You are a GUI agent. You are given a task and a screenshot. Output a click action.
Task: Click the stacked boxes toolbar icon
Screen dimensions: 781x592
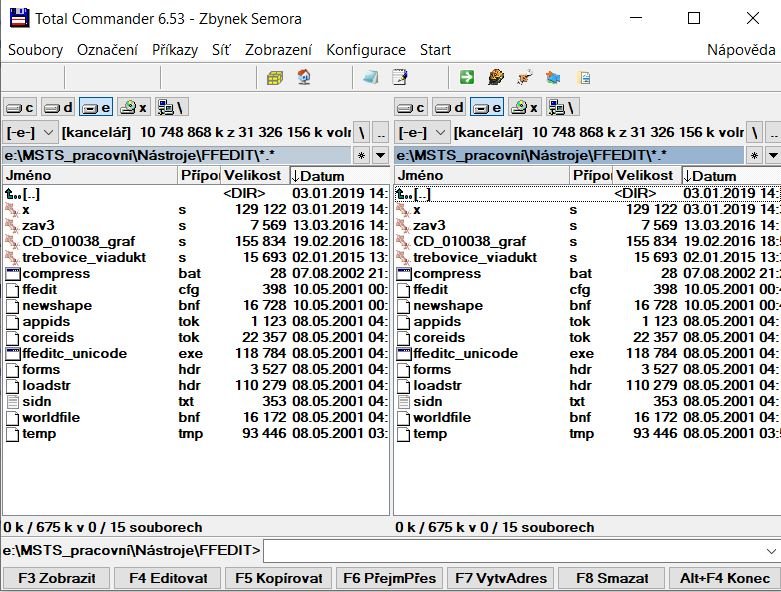275,77
